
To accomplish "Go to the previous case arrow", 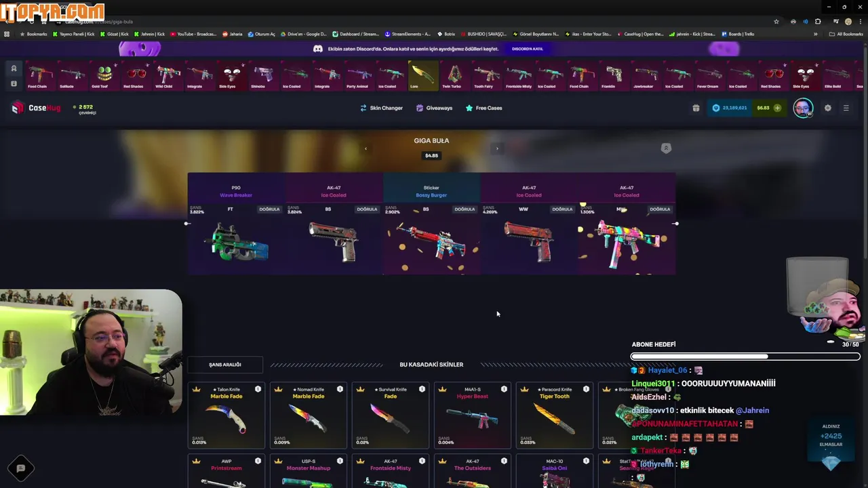I will coord(366,148).
